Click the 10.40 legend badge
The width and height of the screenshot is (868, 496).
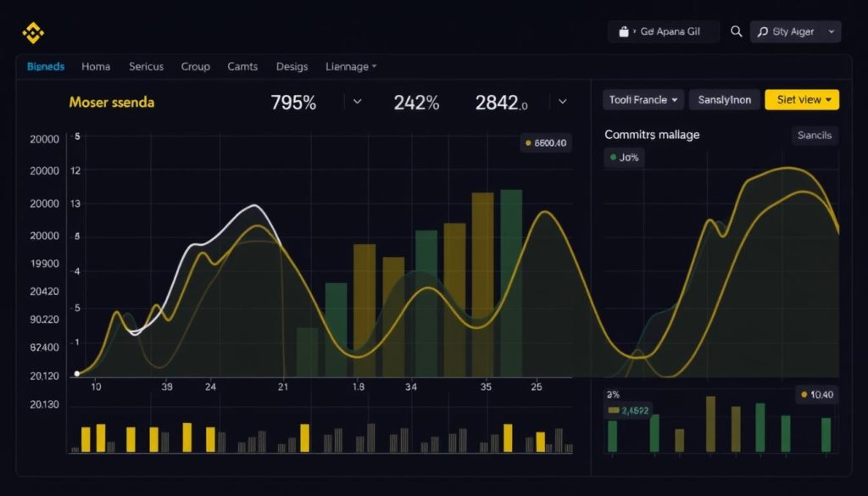[817, 395]
